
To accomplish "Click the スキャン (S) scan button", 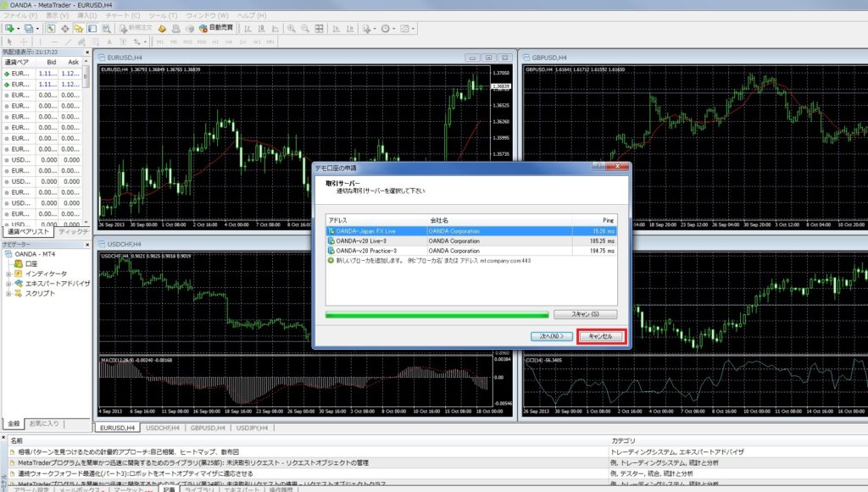I will click(x=585, y=314).
